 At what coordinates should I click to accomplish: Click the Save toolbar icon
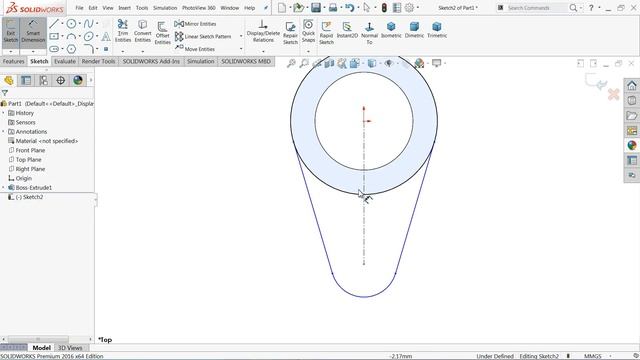click(x=316, y=7)
